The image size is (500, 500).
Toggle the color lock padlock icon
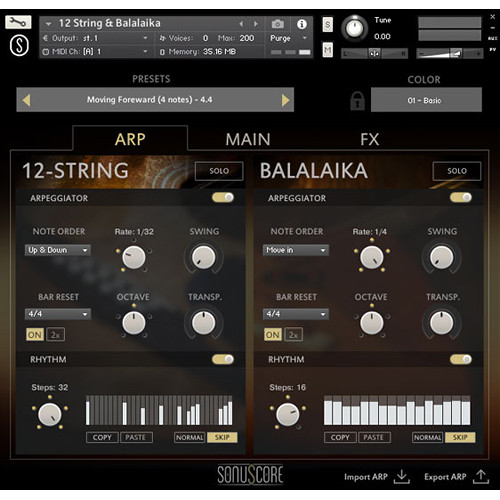tap(357, 101)
